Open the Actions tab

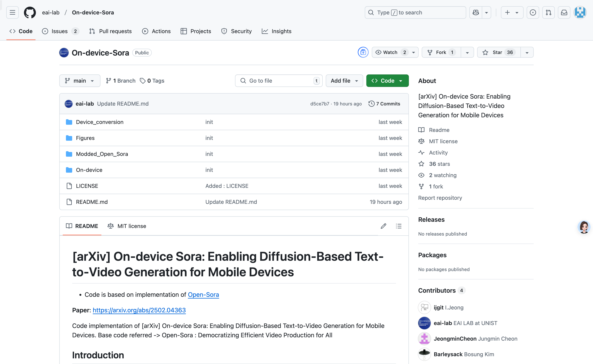pos(156,31)
